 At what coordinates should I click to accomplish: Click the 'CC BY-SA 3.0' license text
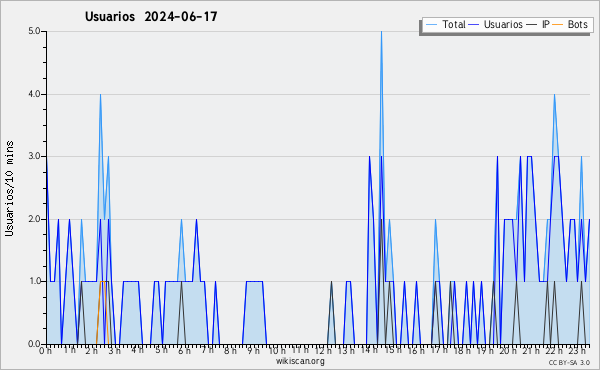[x=569, y=362]
